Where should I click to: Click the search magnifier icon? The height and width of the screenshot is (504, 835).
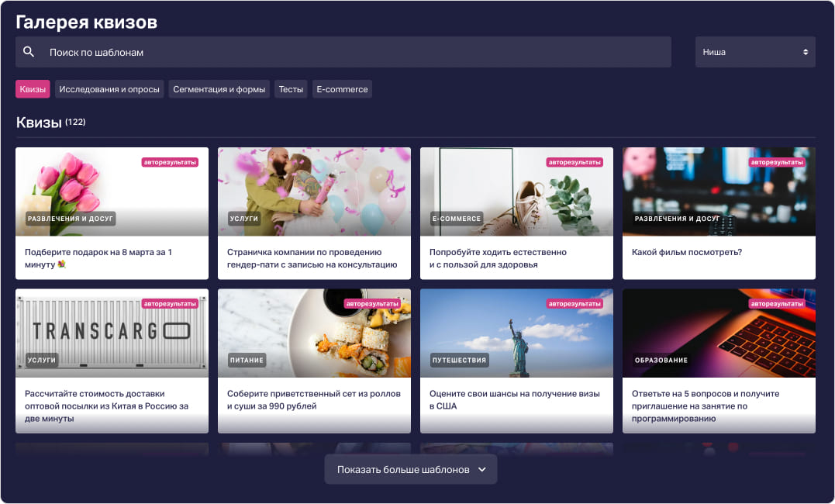[x=29, y=52]
